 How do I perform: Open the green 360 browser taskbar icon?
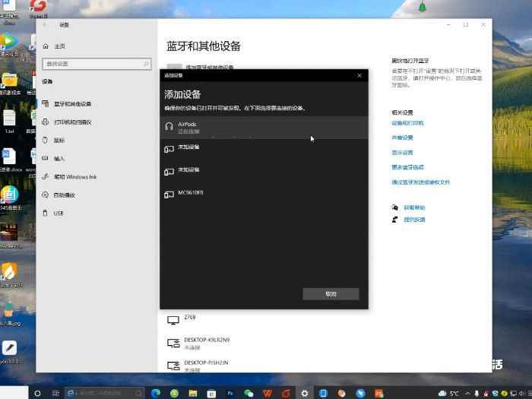pyautogui.click(x=174, y=393)
